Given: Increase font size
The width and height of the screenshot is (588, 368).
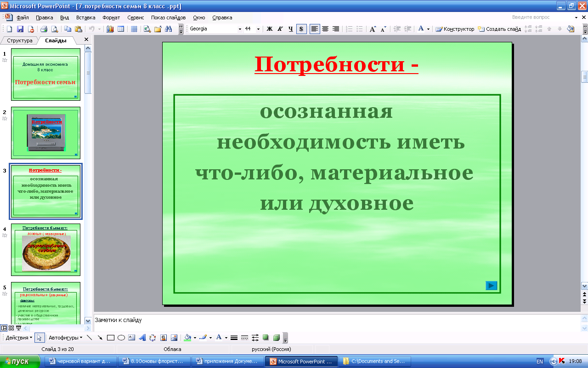Looking at the screenshot, I should coord(373,29).
